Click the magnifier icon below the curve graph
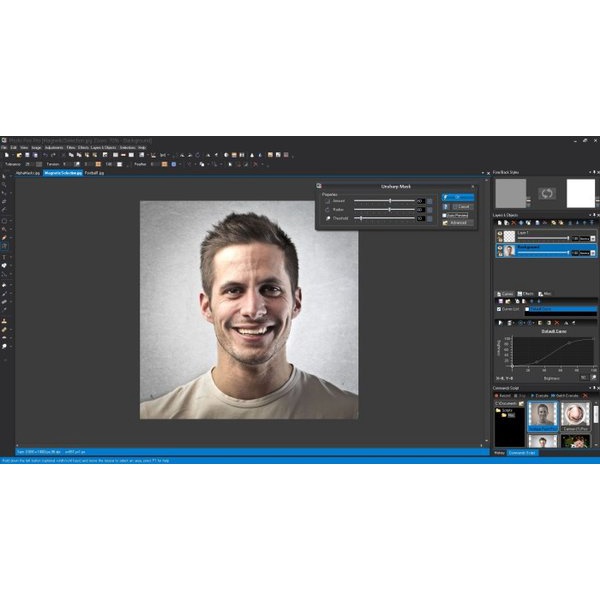Screen dimensions: 600x600 coord(593,378)
